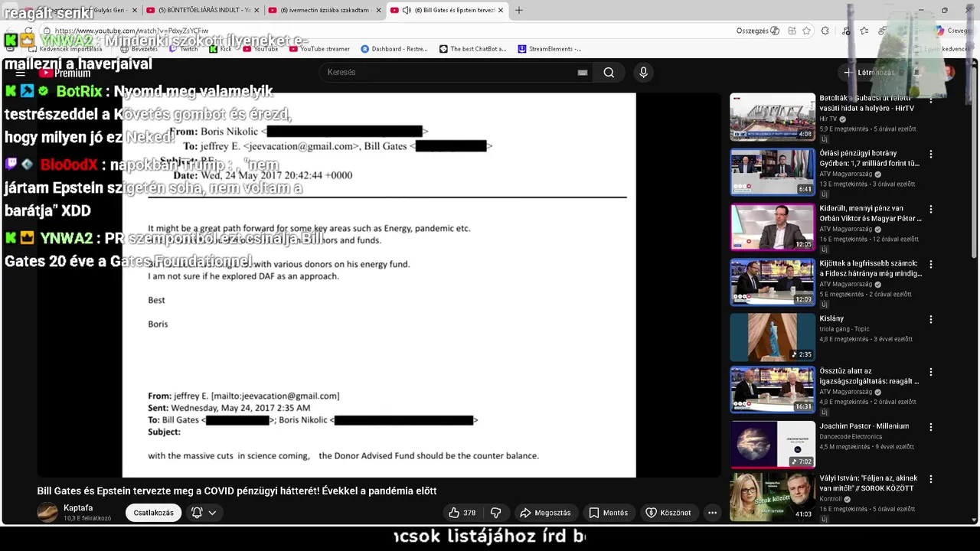
Task: Open the StreamElements bookmark
Action: coord(550,49)
